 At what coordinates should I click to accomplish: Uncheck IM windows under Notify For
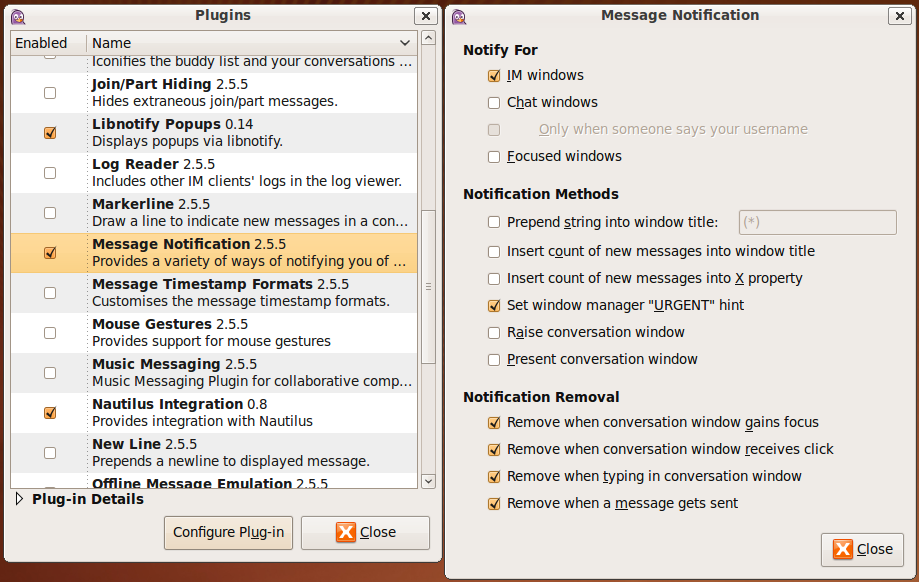click(494, 76)
